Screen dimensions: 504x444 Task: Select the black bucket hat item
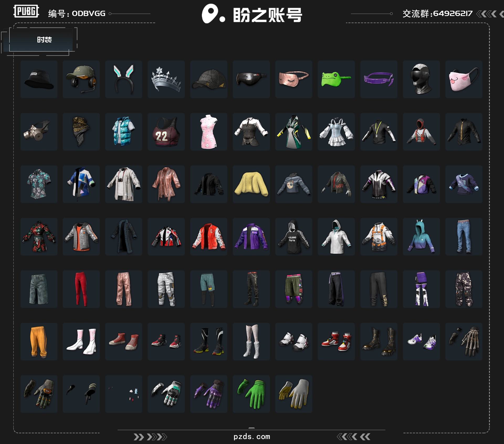pyautogui.click(x=39, y=79)
